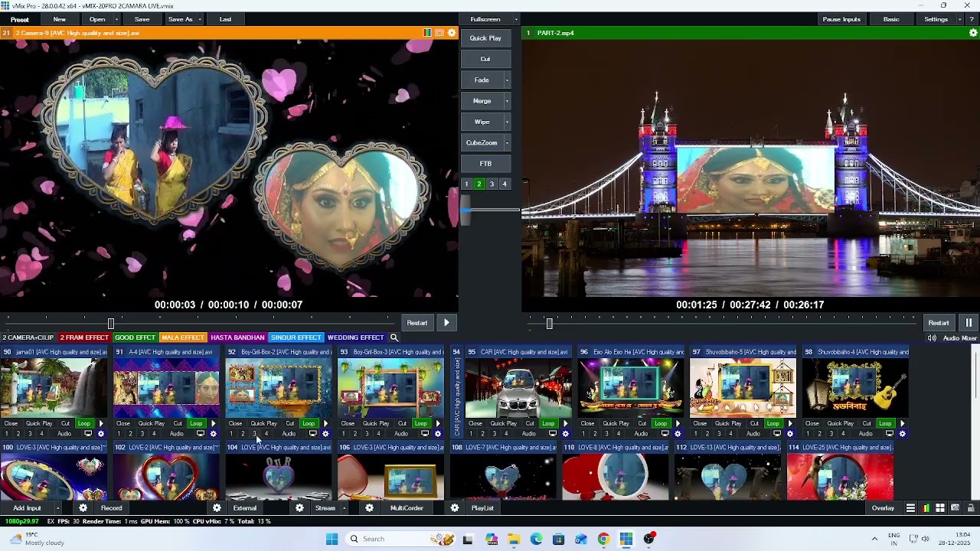Expand Wipe transition dropdown arrow
The height and width of the screenshot is (551, 980).
[507, 122]
